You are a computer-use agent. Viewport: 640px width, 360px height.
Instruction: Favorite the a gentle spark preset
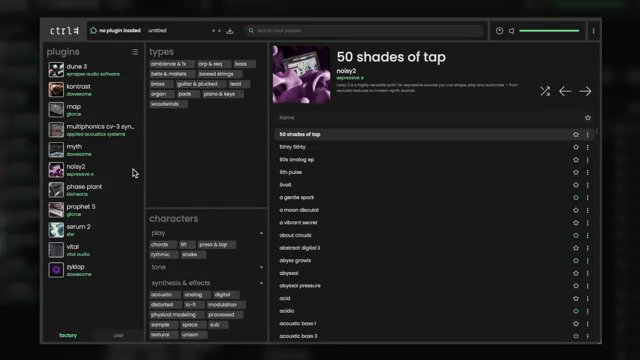click(x=576, y=198)
